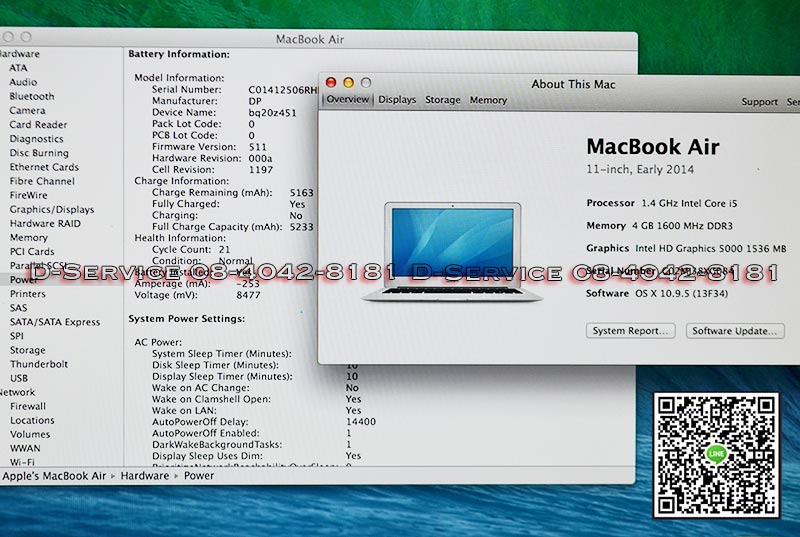Close the About This Mac window
The height and width of the screenshot is (537, 800).
[x=331, y=82]
